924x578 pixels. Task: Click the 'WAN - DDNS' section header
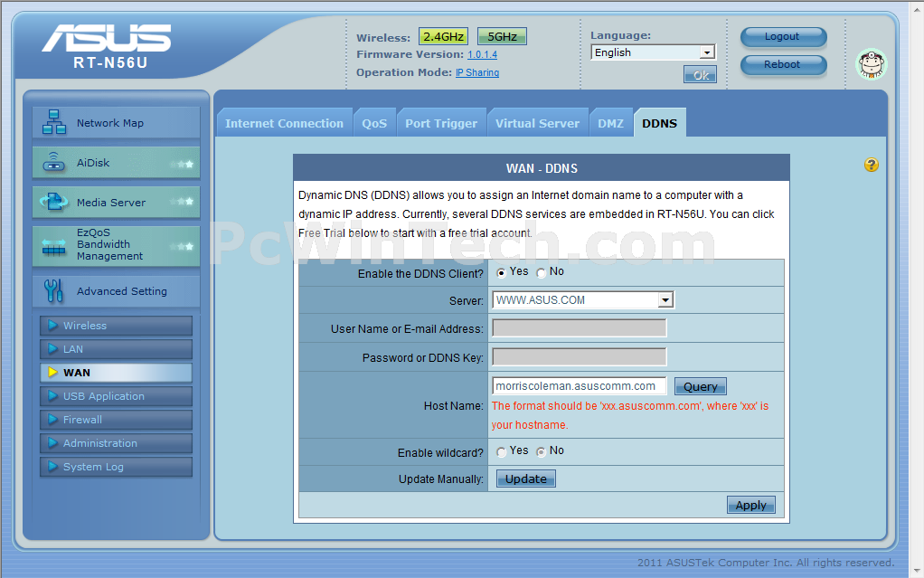pos(542,168)
